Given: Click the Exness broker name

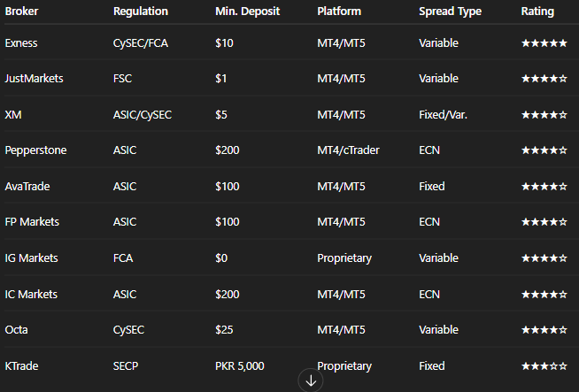Looking at the screenshot, I should pos(21,43).
